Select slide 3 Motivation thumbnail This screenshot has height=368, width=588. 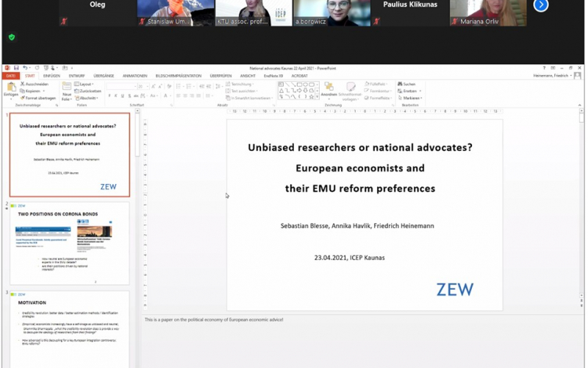coord(70,329)
